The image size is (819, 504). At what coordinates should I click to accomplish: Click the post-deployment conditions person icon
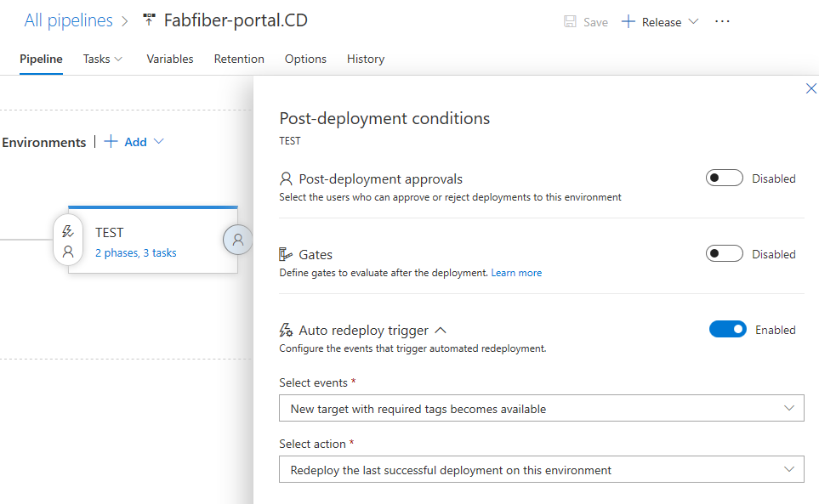coord(238,241)
